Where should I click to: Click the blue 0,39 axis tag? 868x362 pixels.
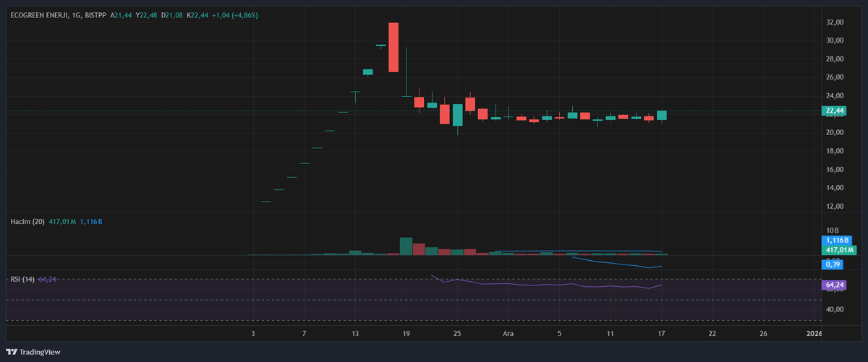click(x=832, y=264)
